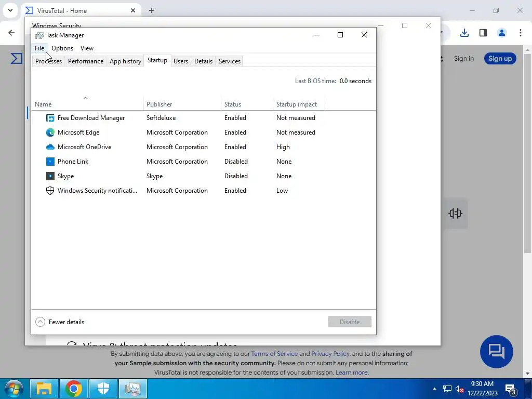Select the Skype entry name
Screen dimensions: 532x399
(x=65, y=176)
